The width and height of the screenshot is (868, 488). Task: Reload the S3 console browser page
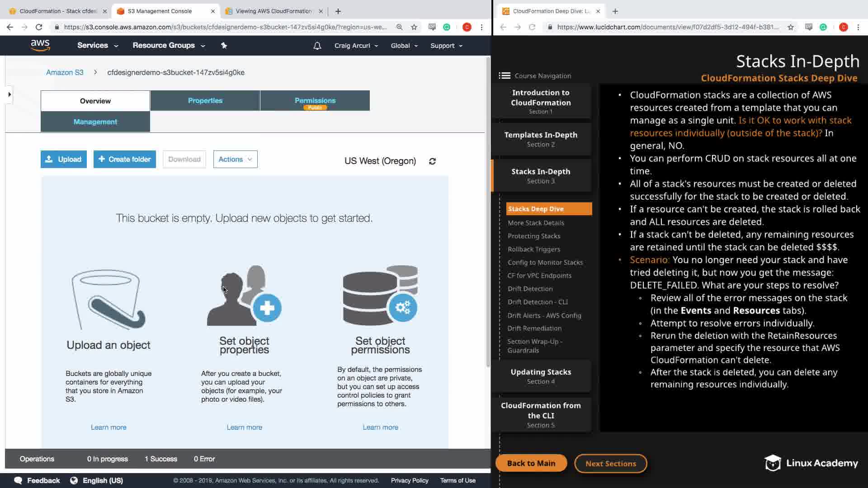coord(39,27)
